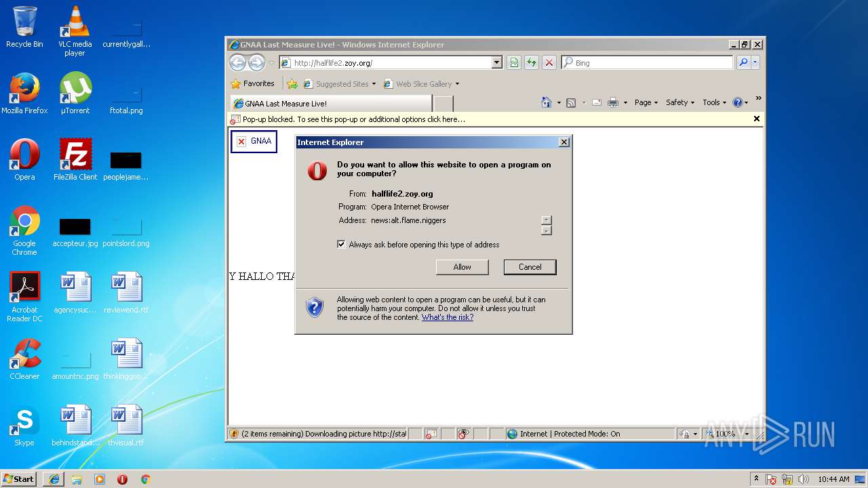
Task: Go back with the IE Back arrow
Action: pos(237,63)
